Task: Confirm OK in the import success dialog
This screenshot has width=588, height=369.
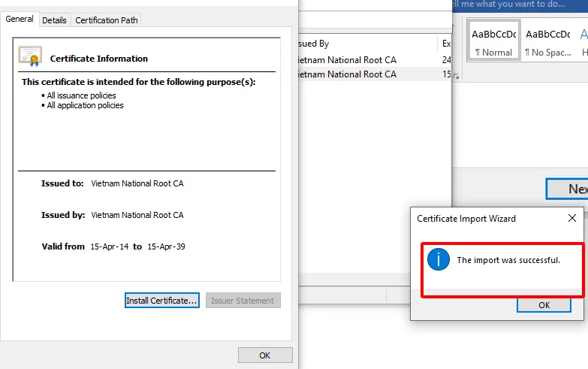Action: point(544,305)
